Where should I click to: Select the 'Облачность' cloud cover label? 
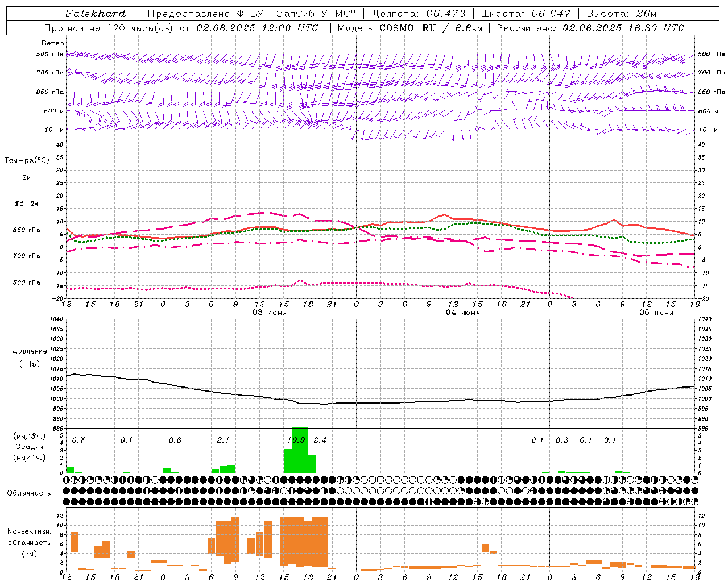click(x=29, y=493)
